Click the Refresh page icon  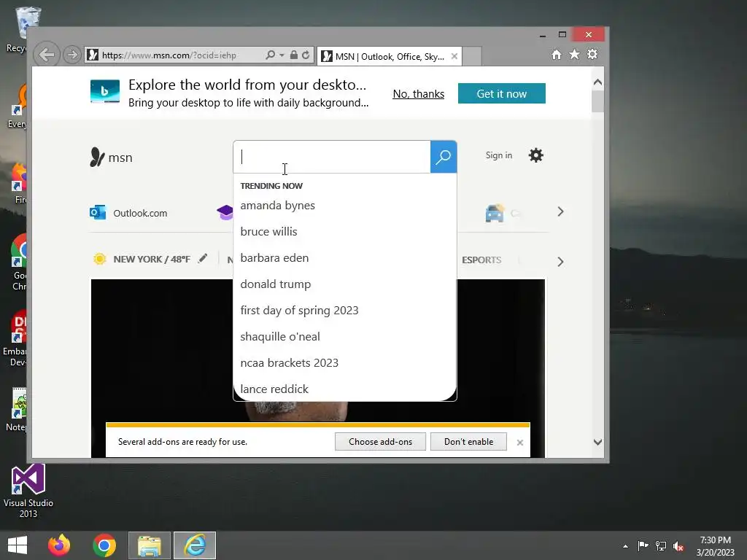pyautogui.click(x=306, y=55)
